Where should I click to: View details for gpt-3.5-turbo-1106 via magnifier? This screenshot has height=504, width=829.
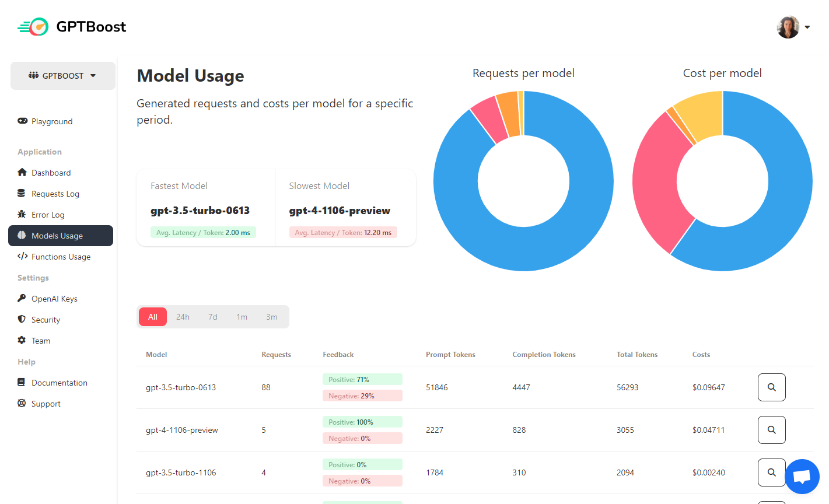(772, 473)
